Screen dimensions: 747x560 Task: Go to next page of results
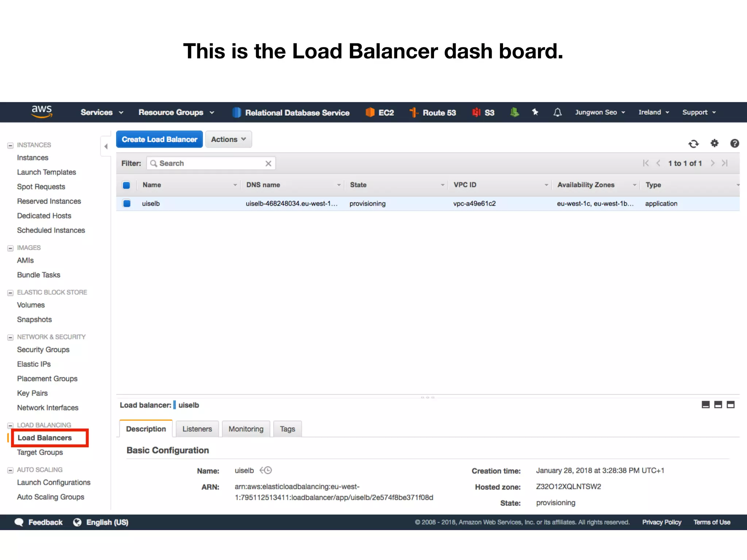tap(712, 163)
